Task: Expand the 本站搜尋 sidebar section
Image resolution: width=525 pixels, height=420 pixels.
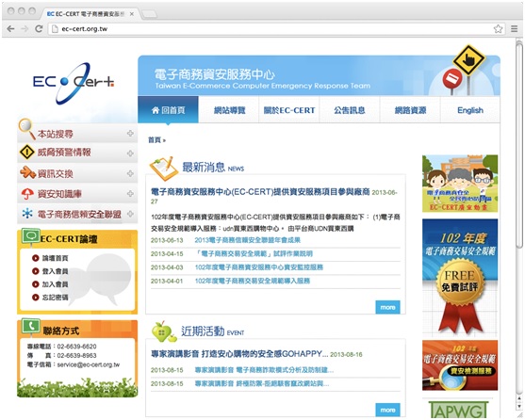Action: tap(130, 134)
